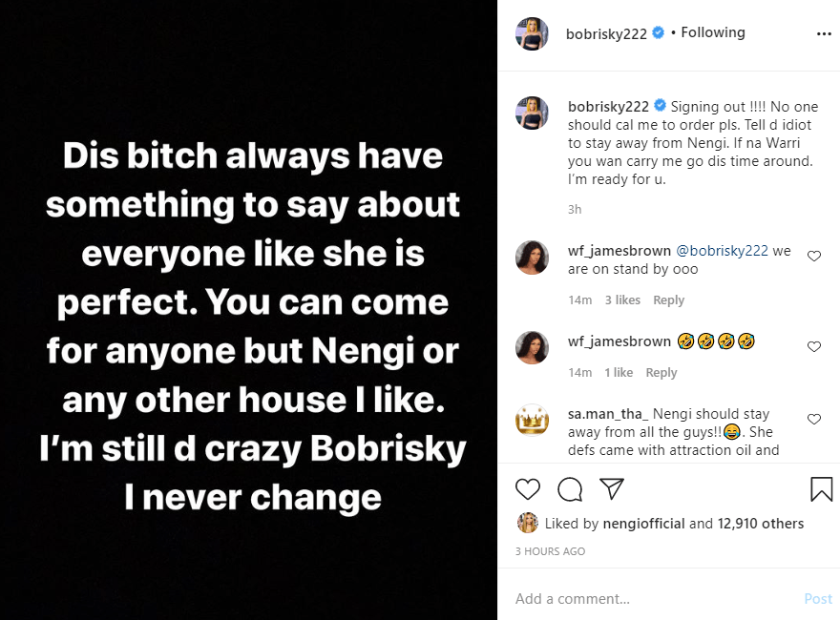Open wf_jamesbrown avatar on first comment
The height and width of the screenshot is (620, 840).
(532, 256)
